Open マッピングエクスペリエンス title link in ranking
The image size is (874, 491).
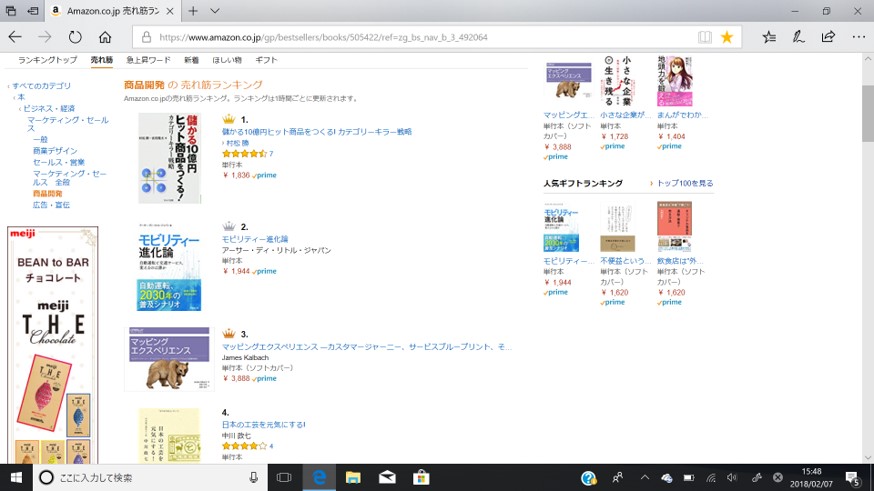pos(366,346)
